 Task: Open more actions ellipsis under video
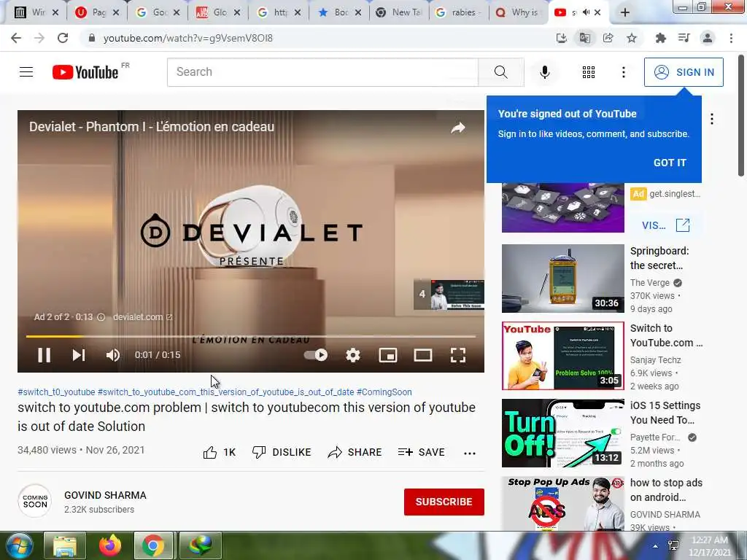coord(470,453)
